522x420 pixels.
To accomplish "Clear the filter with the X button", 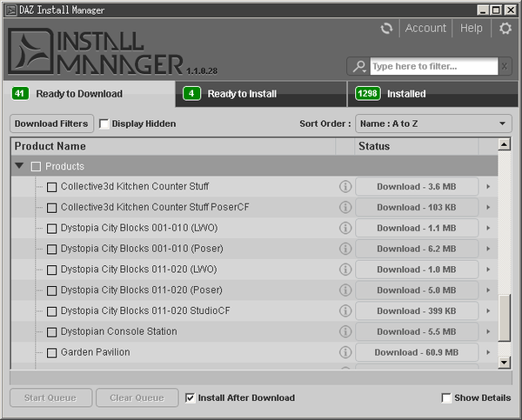I will (505, 66).
